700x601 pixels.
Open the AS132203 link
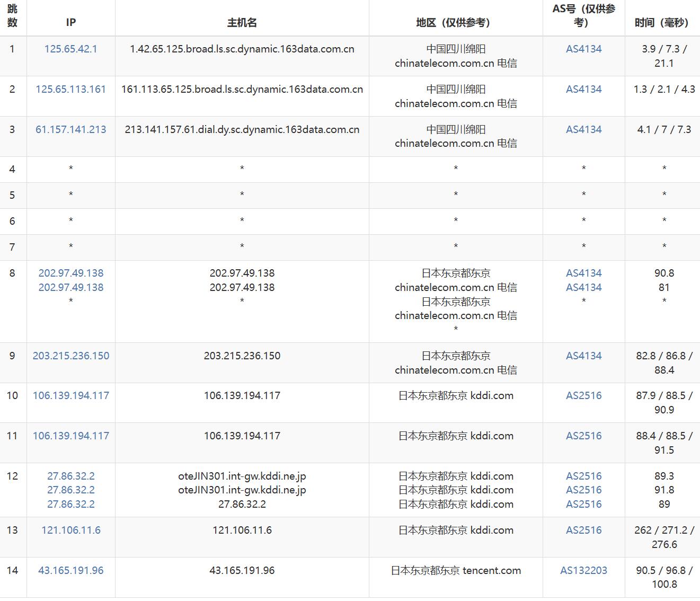(x=583, y=570)
